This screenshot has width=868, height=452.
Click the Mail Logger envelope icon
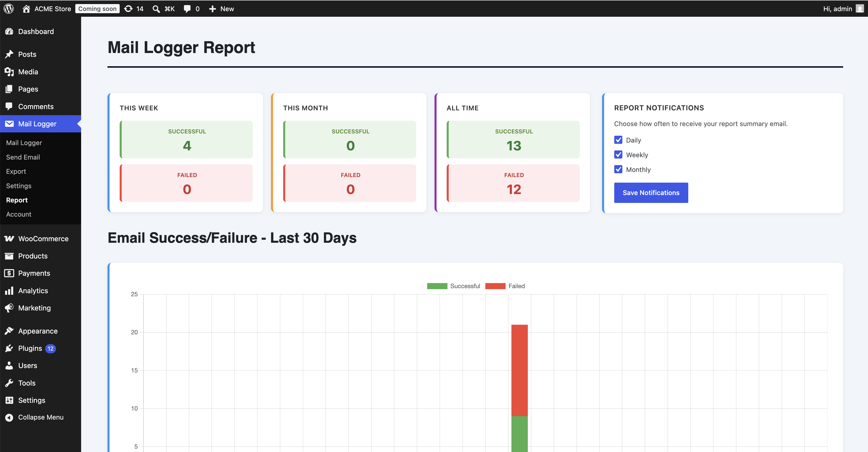9,124
